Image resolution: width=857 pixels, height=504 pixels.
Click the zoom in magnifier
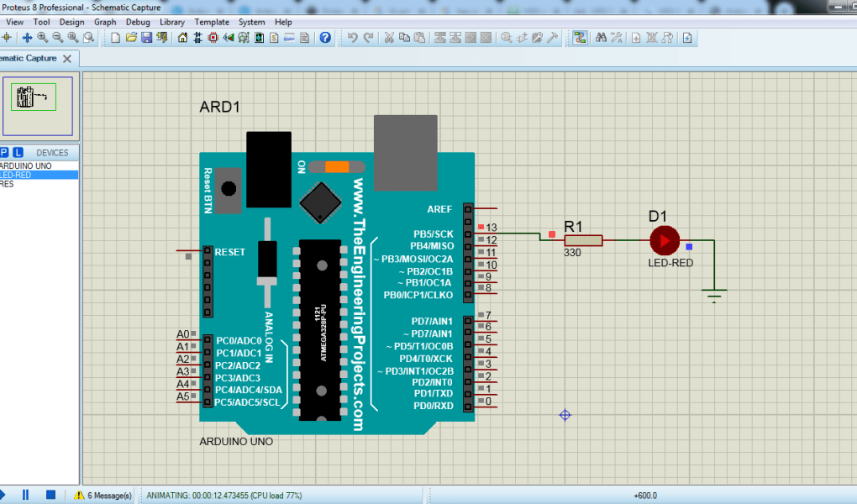[x=42, y=38]
